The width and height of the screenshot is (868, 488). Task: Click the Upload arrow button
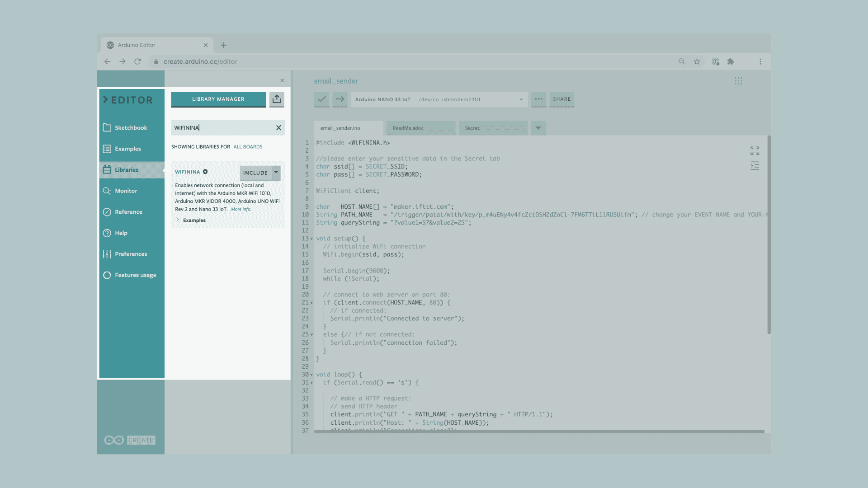340,99
